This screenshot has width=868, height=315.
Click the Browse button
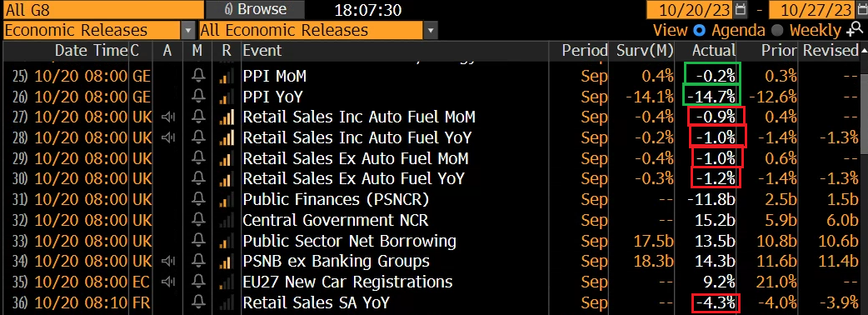(x=255, y=9)
